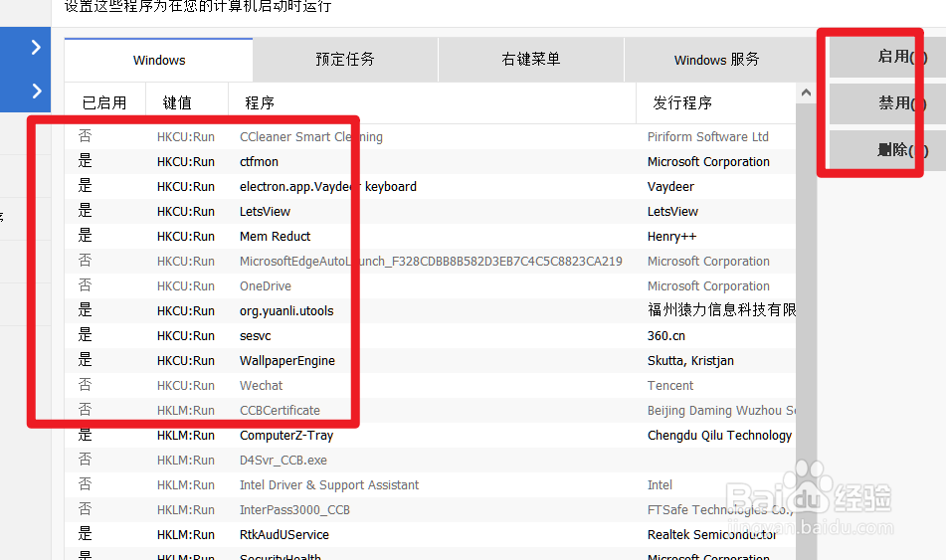Click publisher Chengdu Qilu Technology cell
Screen dimensions: 946x560
(x=719, y=435)
